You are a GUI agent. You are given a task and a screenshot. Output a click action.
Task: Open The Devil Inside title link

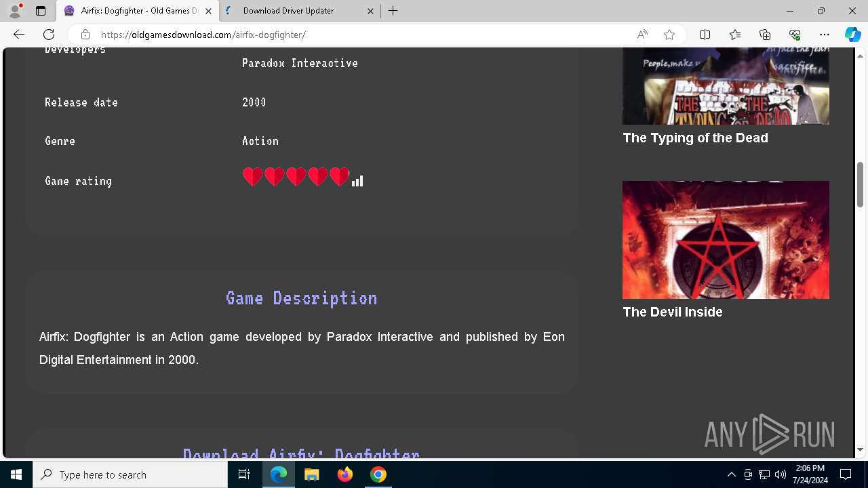coord(673,312)
